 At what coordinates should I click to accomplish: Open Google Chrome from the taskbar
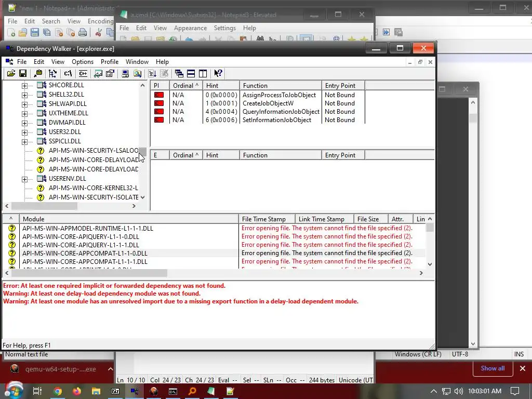[x=58, y=391]
